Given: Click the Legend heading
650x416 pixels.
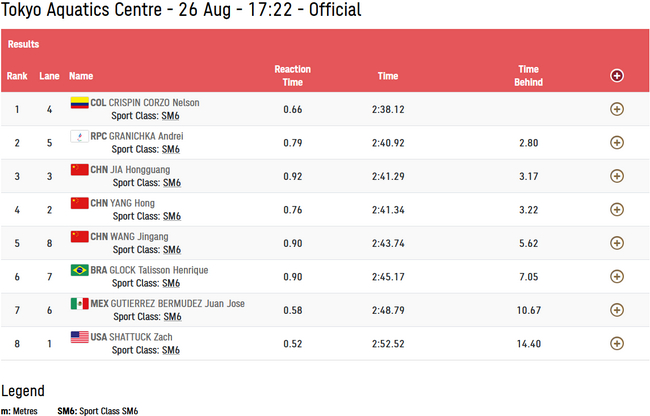Looking at the screenshot, I should coord(23,391).
